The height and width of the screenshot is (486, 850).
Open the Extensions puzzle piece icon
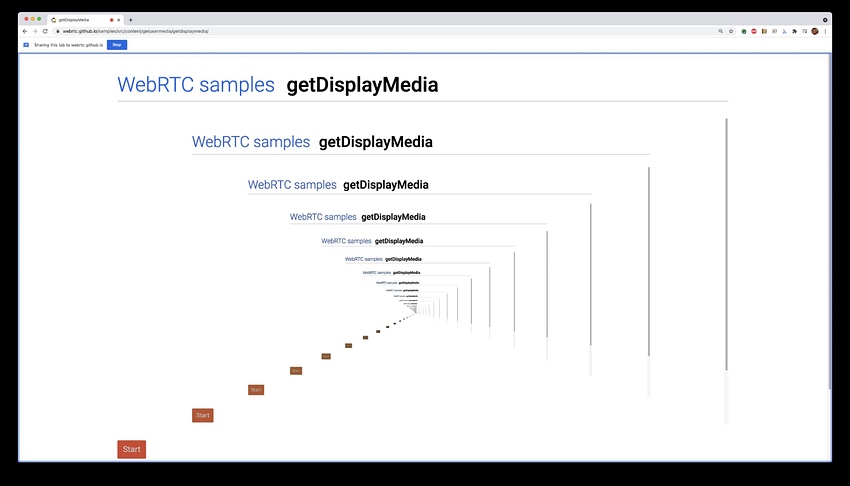(x=794, y=31)
